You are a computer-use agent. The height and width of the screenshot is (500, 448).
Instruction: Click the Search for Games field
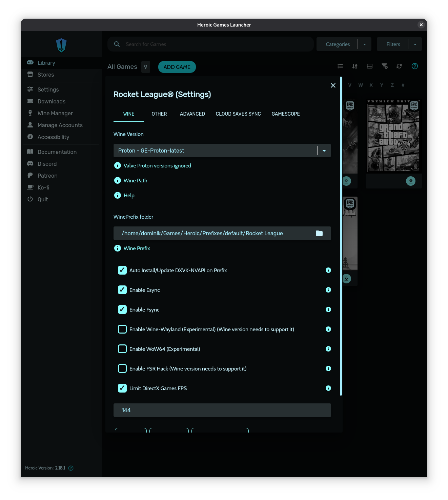pos(210,44)
